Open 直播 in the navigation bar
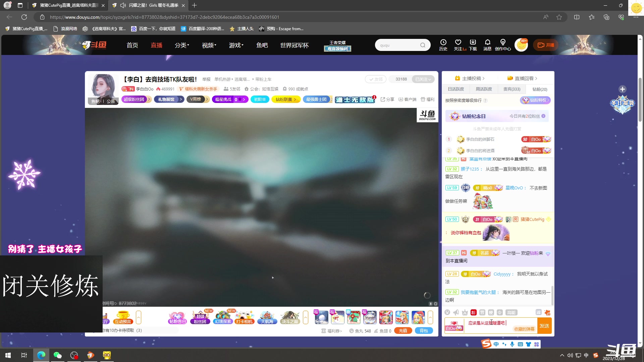 (156, 45)
